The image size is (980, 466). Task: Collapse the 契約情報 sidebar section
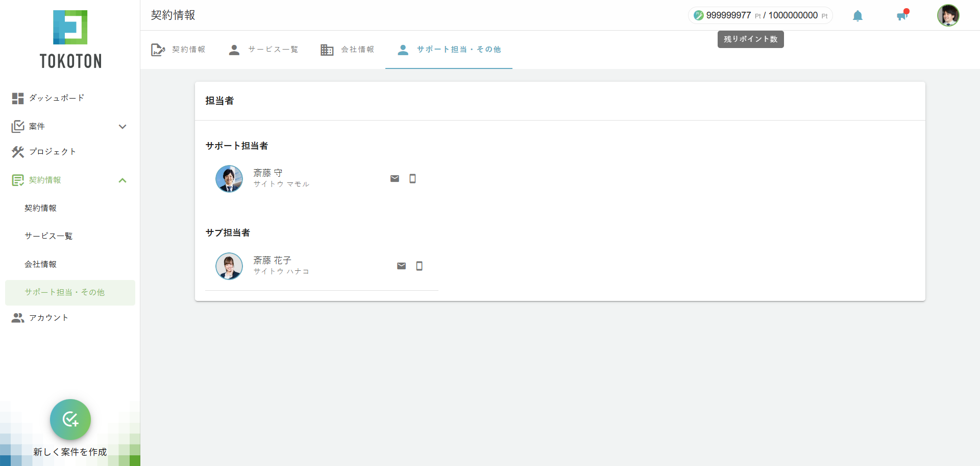point(122,180)
